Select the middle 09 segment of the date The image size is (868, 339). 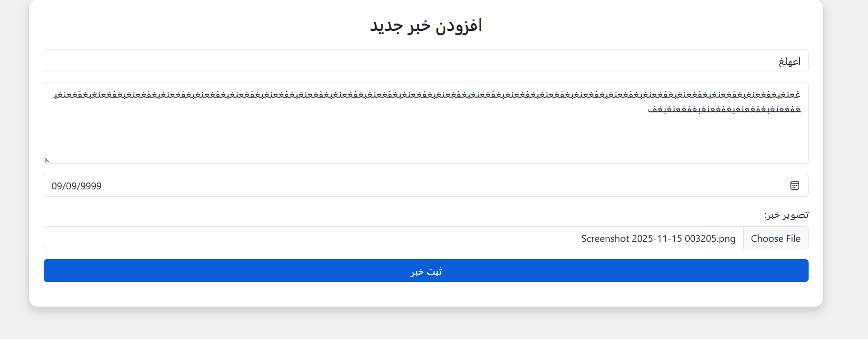point(72,186)
